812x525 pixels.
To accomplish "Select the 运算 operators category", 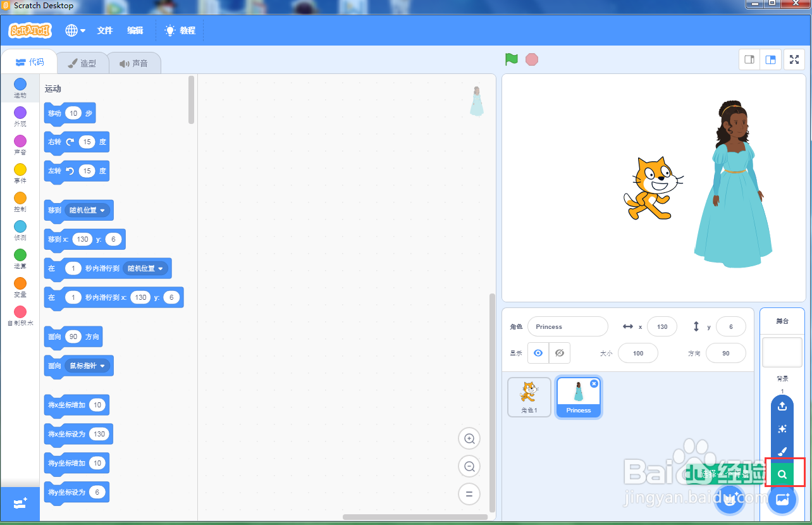I will pos(20,259).
